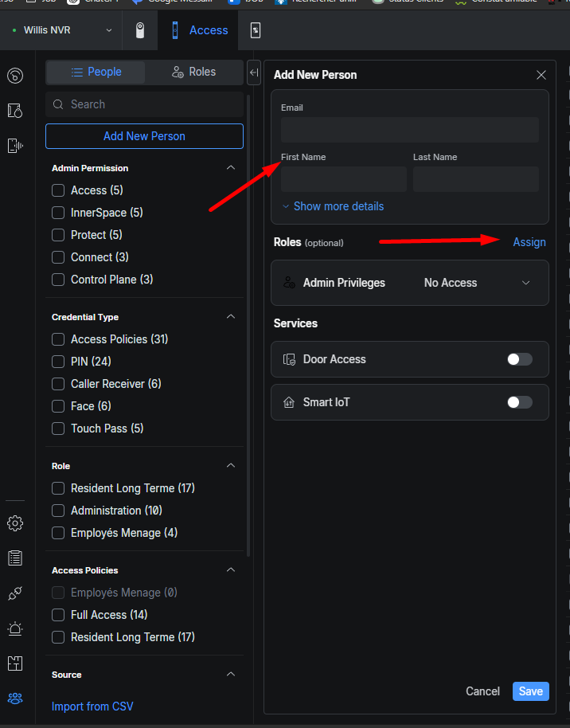The height and width of the screenshot is (728, 570).
Task: Click the Last Name input field
Action: point(476,179)
